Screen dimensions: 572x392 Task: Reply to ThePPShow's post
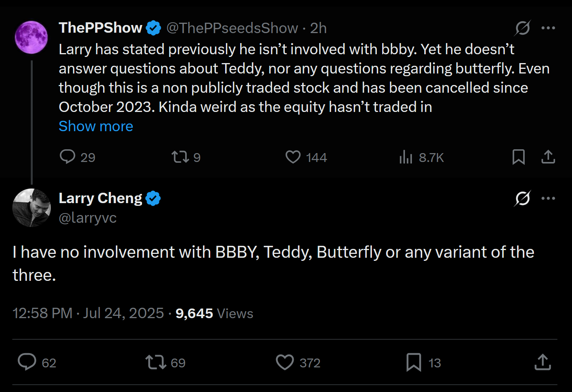pyautogui.click(x=68, y=157)
